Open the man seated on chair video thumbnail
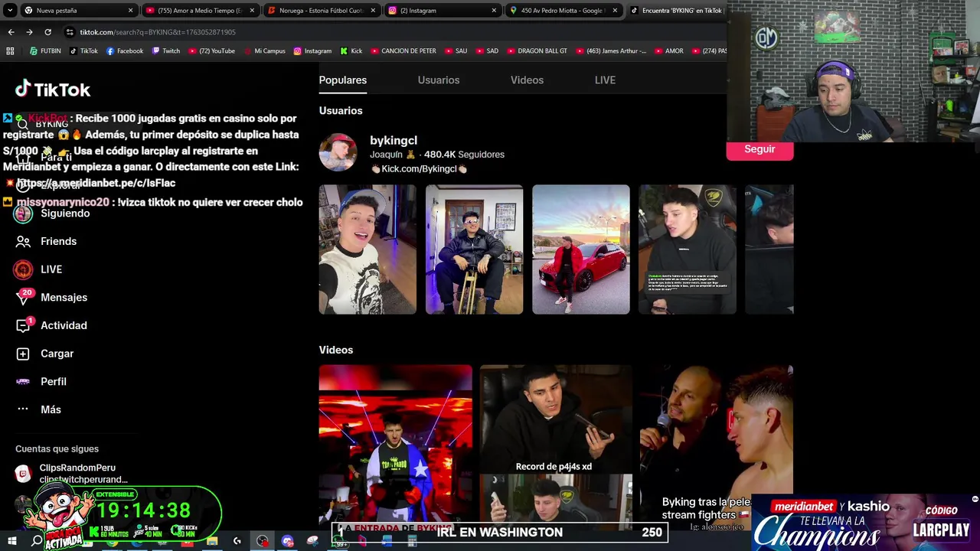The image size is (980, 551). (x=475, y=249)
